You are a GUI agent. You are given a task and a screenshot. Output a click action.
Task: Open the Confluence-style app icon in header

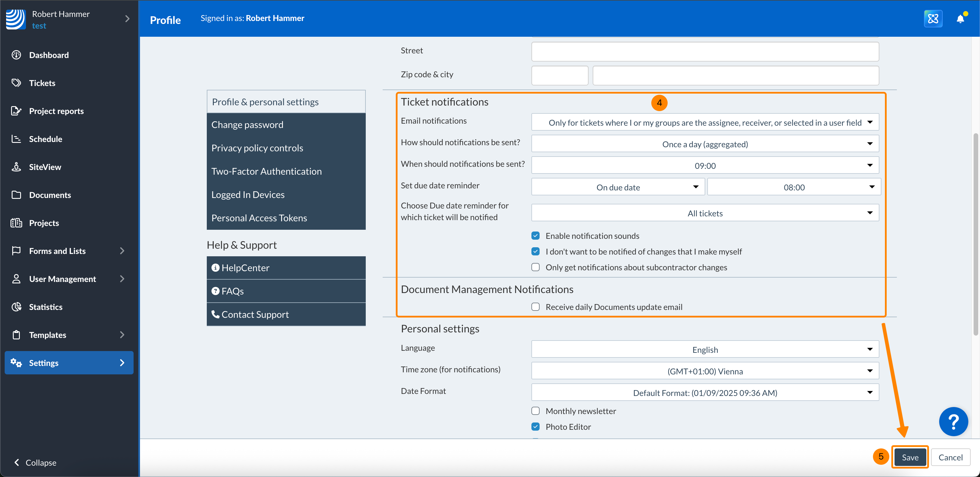[x=933, y=19]
